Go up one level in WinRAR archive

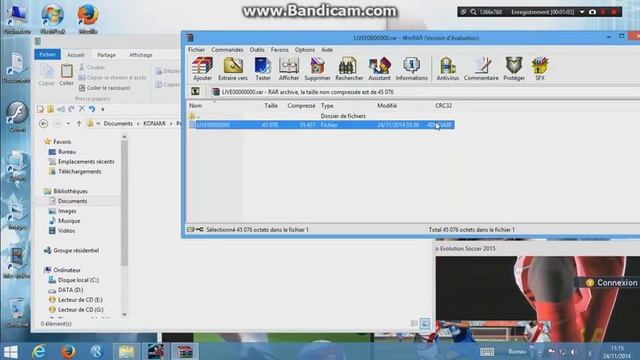point(196,92)
